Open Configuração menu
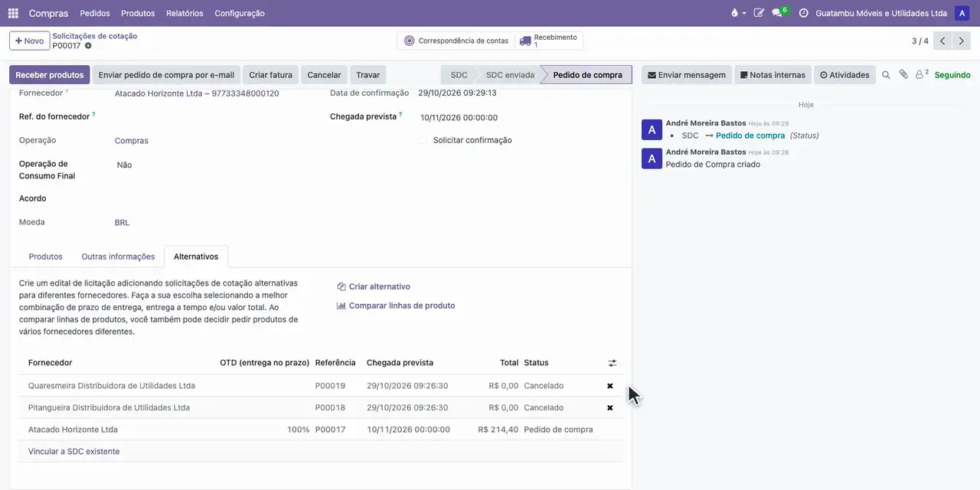Screen dimensions: 980x490 240,13
